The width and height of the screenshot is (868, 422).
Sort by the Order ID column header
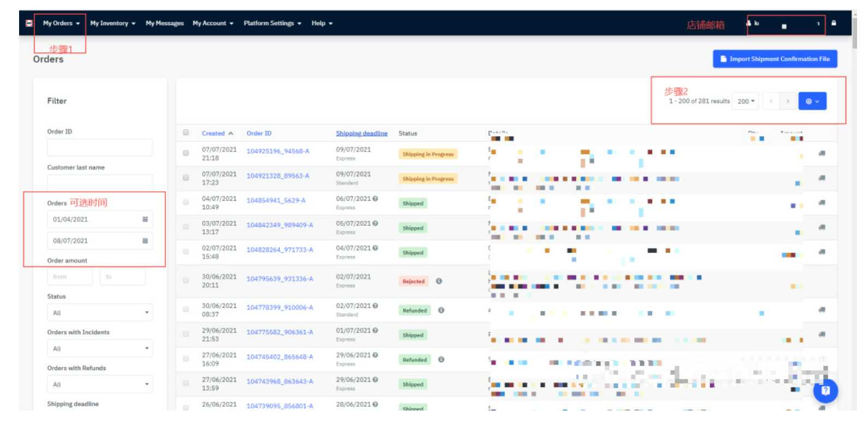pyautogui.click(x=259, y=133)
